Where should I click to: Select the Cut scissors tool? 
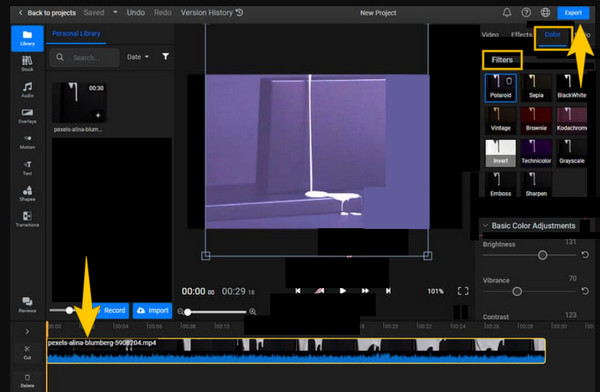click(x=27, y=352)
